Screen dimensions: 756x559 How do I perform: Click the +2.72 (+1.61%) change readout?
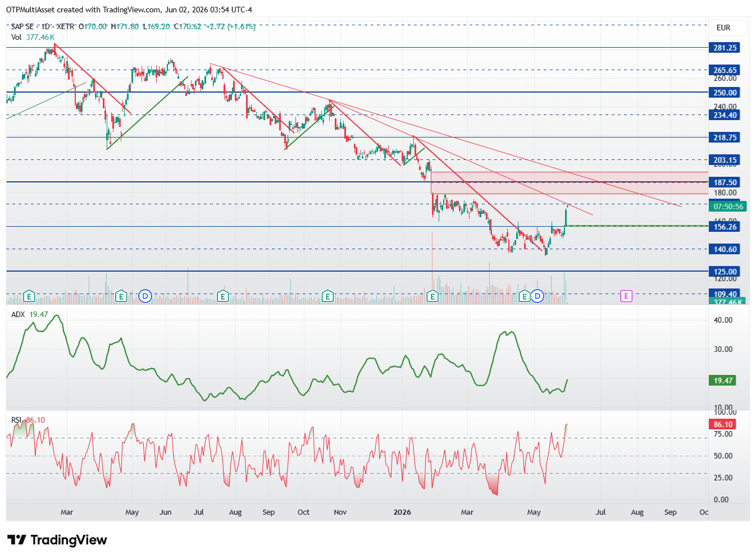click(230, 26)
